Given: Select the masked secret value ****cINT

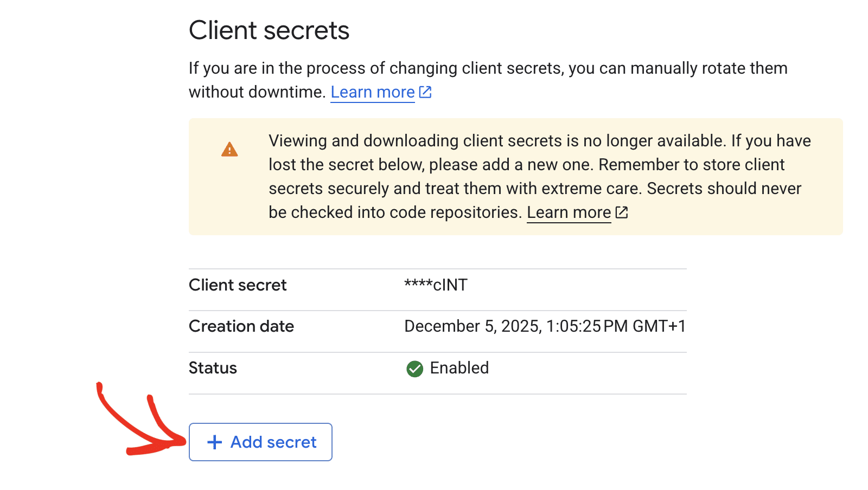Looking at the screenshot, I should click(436, 285).
